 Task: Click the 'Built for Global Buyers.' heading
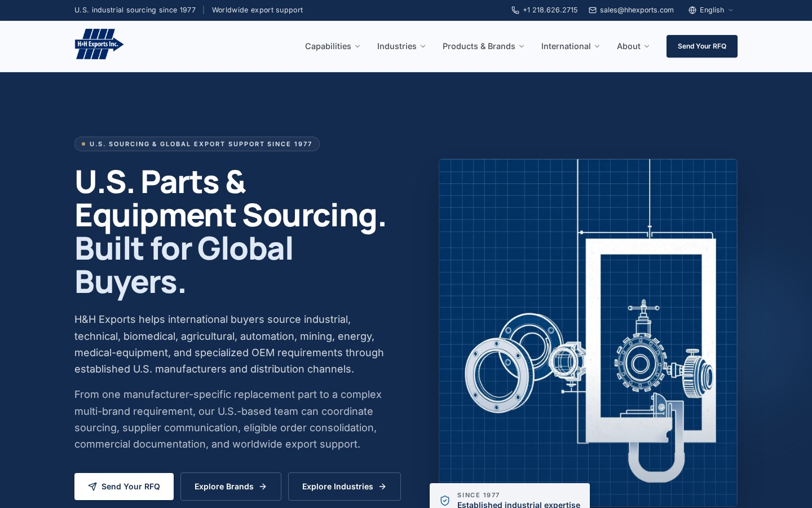[x=184, y=265]
